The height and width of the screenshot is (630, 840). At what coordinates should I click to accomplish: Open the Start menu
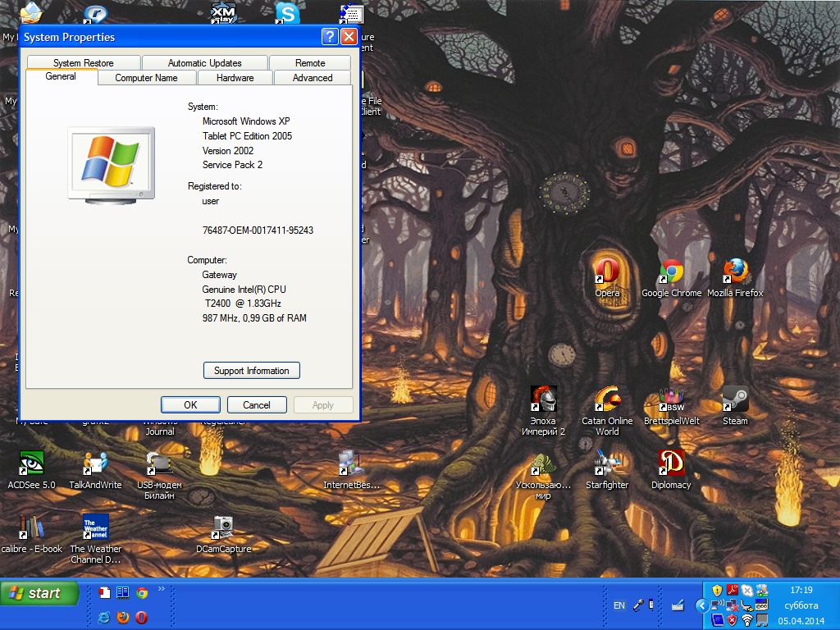click(x=39, y=593)
